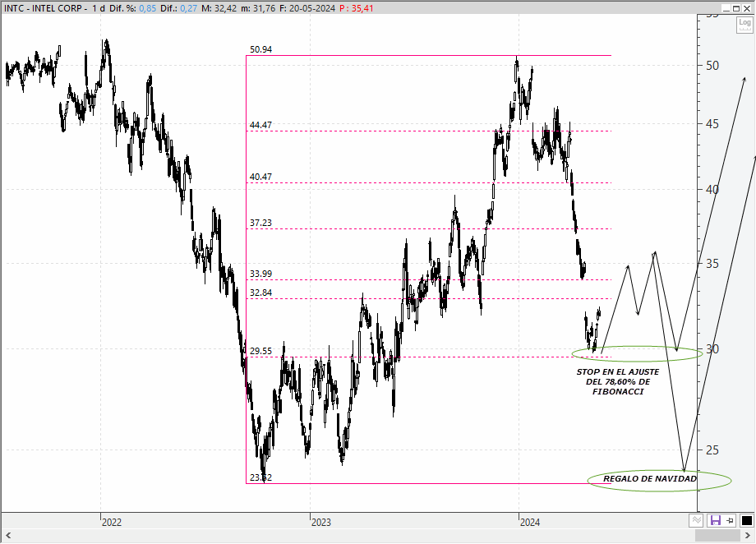Screen dimensions: 756x544
Task: Click the Dif. value 0,27
Action: coord(188,8)
